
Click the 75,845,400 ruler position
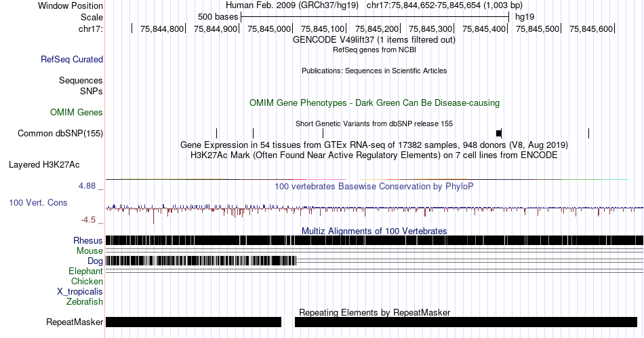pyautogui.click(x=484, y=29)
